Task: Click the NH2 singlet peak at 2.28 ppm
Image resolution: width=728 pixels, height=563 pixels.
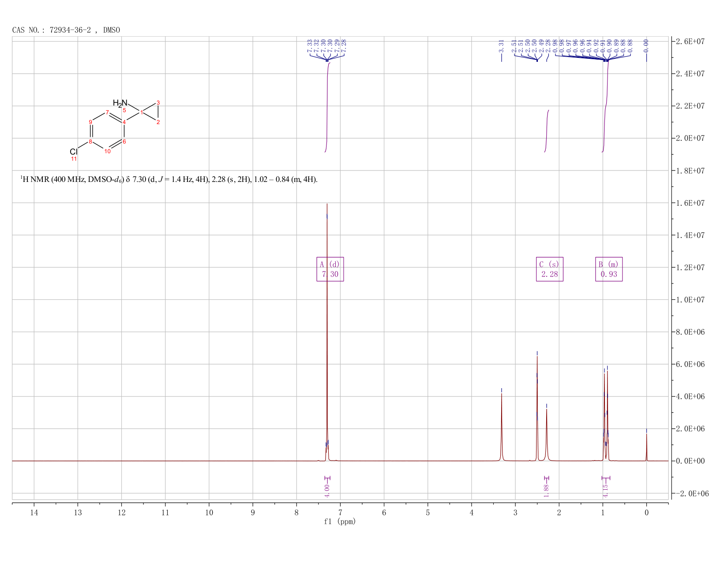Action: pyautogui.click(x=547, y=435)
